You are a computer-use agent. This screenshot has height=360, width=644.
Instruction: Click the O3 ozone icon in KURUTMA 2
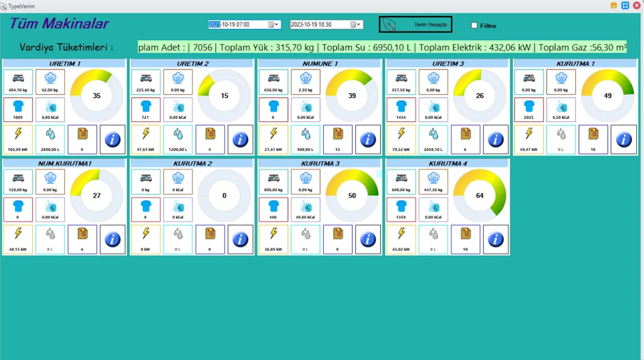(178, 207)
